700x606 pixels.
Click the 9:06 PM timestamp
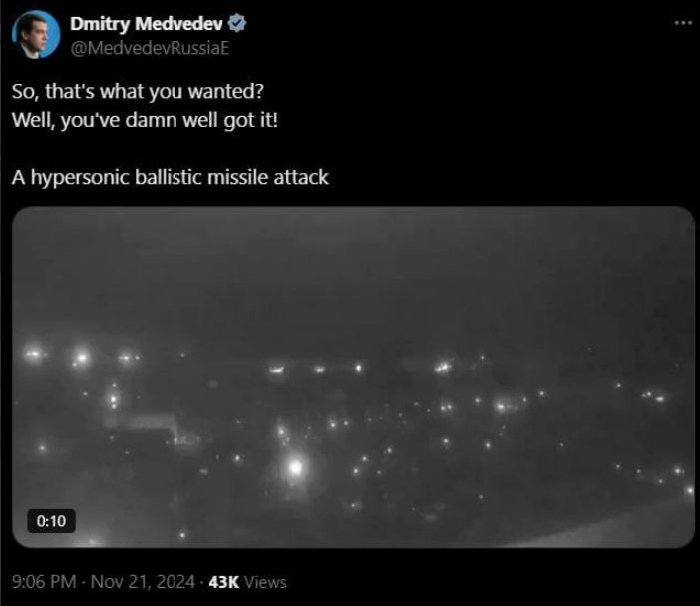coord(44,582)
